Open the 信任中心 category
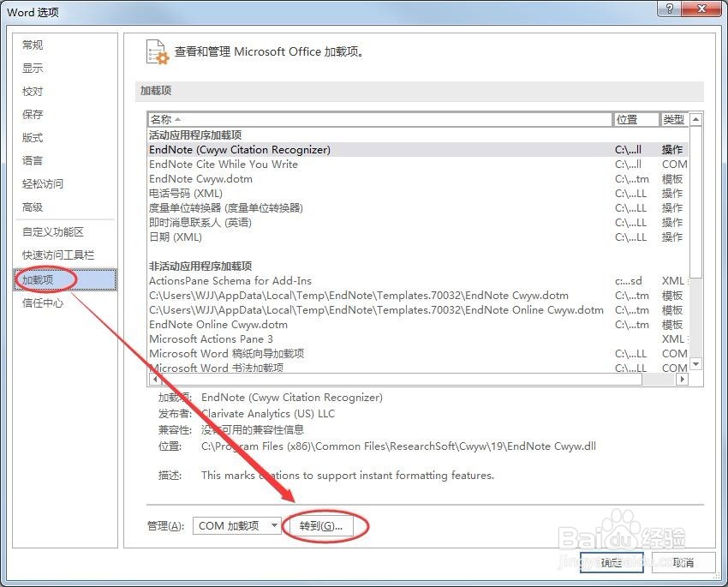The width and height of the screenshot is (728, 587). pyautogui.click(x=43, y=303)
